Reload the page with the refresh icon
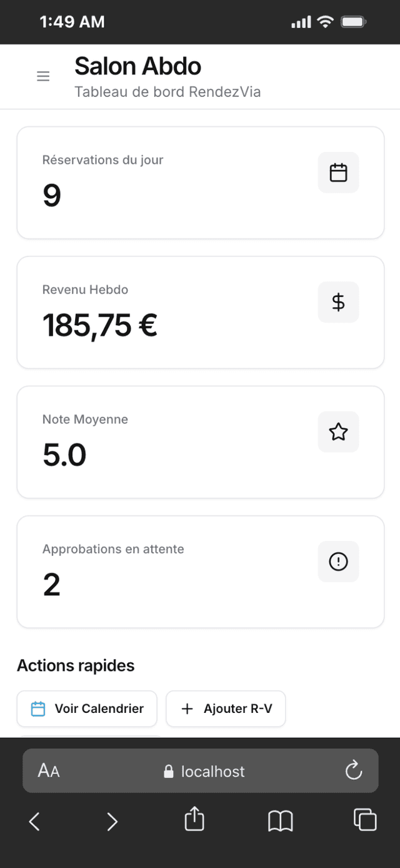 pyautogui.click(x=354, y=770)
